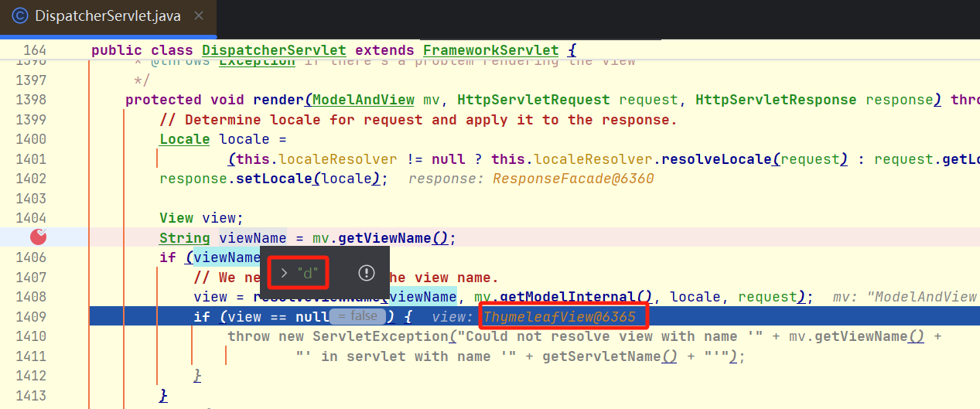The height and width of the screenshot is (409, 980).
Task: Expand the "d" value in the debugger tooltip
Action: 284,273
